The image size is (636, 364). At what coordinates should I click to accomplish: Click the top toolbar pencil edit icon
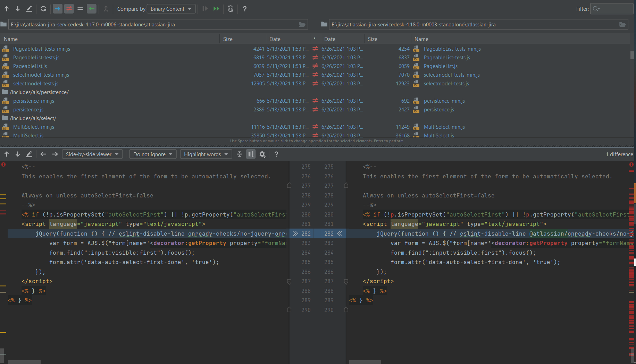click(x=29, y=9)
